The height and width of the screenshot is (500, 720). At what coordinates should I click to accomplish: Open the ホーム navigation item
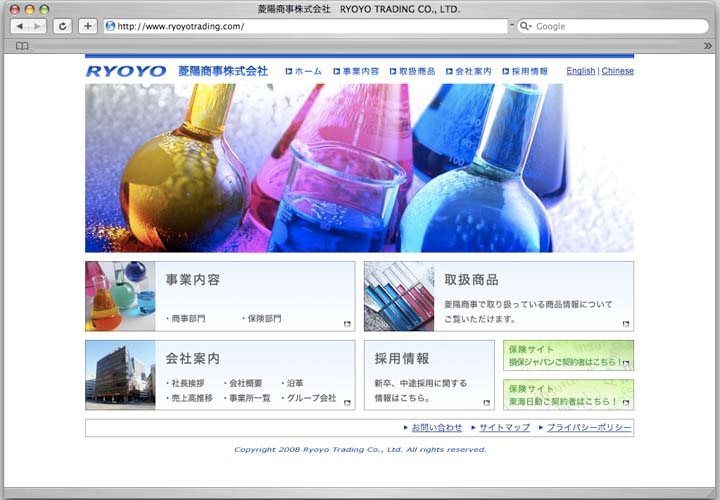(304, 72)
